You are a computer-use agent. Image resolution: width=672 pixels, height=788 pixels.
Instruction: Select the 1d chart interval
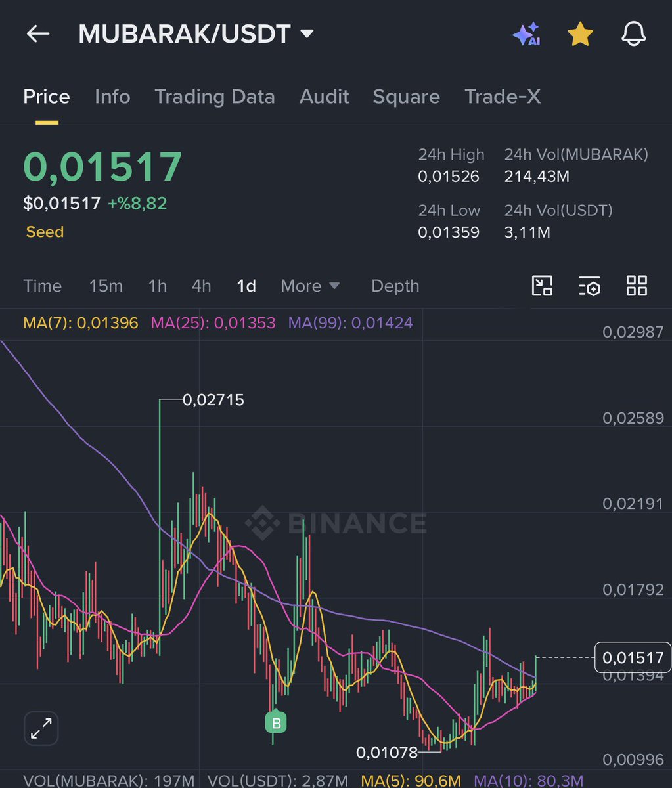tap(246, 286)
